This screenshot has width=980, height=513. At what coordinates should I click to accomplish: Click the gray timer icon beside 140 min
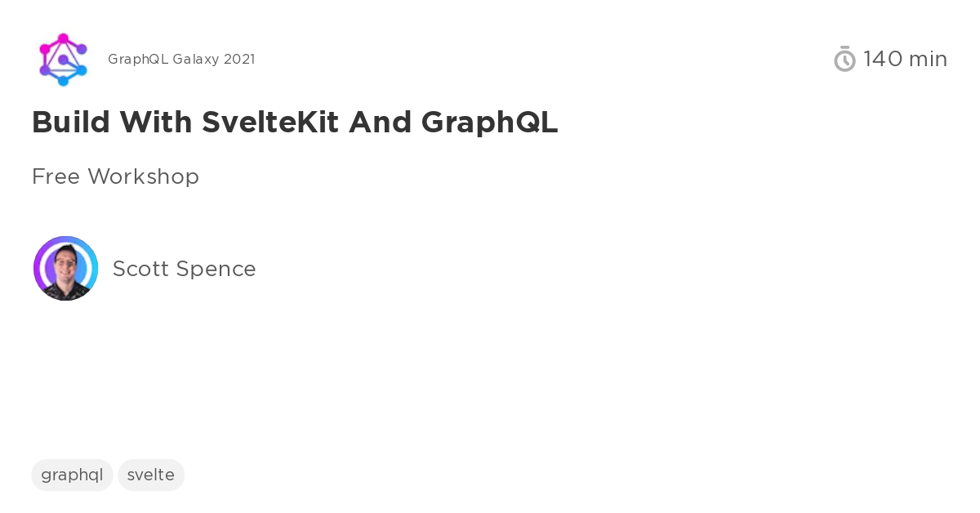tap(844, 59)
